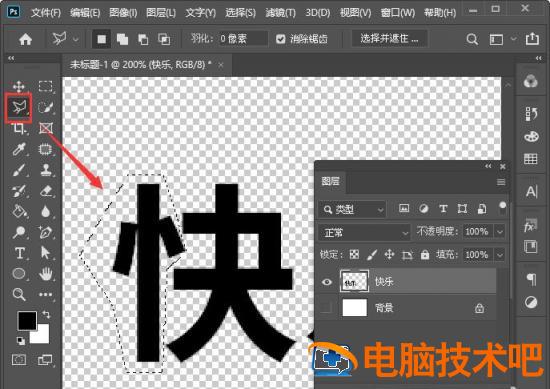
Task: Click the 选择并遮住 button
Action: click(389, 39)
